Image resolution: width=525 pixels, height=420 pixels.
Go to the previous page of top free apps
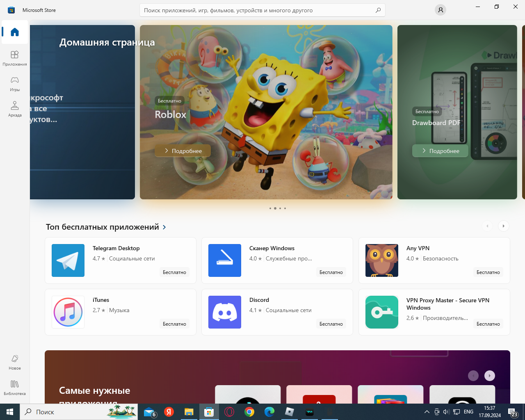pos(487,226)
